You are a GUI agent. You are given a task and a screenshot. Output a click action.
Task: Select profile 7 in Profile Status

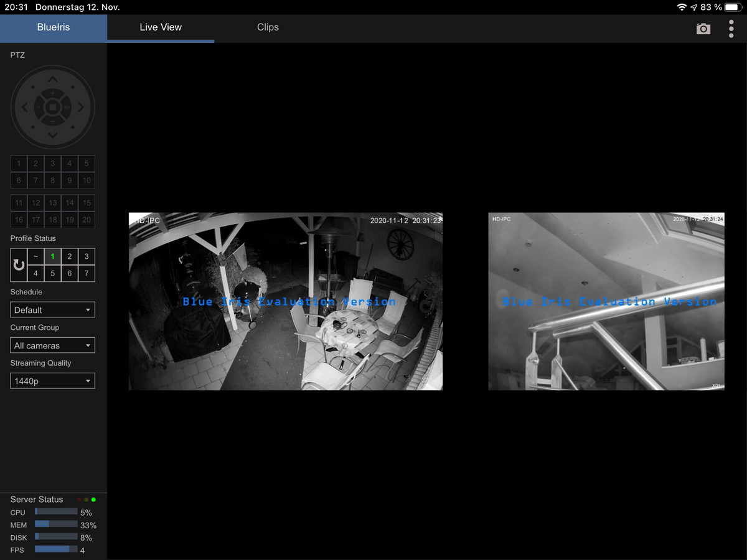(87, 273)
